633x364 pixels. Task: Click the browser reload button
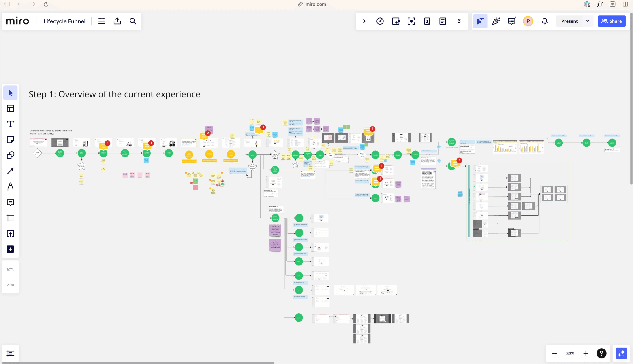[x=46, y=4]
